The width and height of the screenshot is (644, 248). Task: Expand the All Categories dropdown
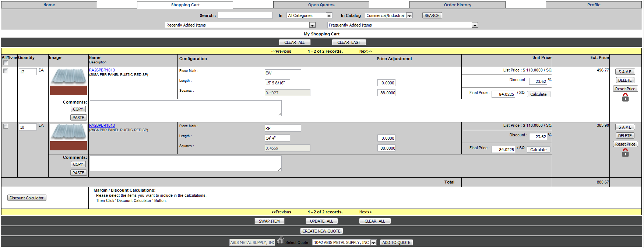(329, 15)
